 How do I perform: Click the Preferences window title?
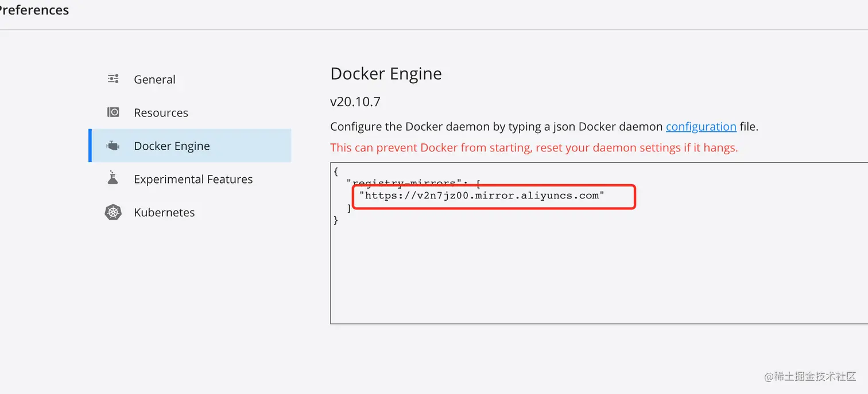pyautogui.click(x=34, y=10)
